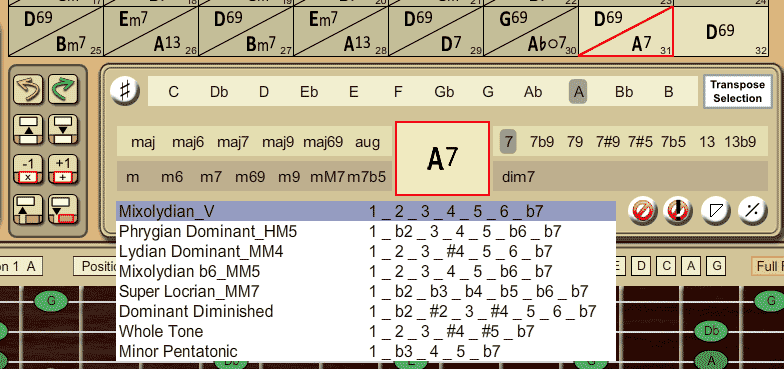784x369 pixels.
Task: Select Mixolydian b6_MM5 scale option
Action: tap(366, 272)
